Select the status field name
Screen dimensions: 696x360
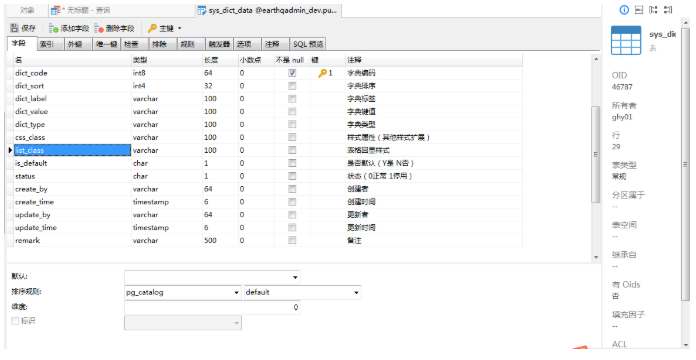(25, 176)
